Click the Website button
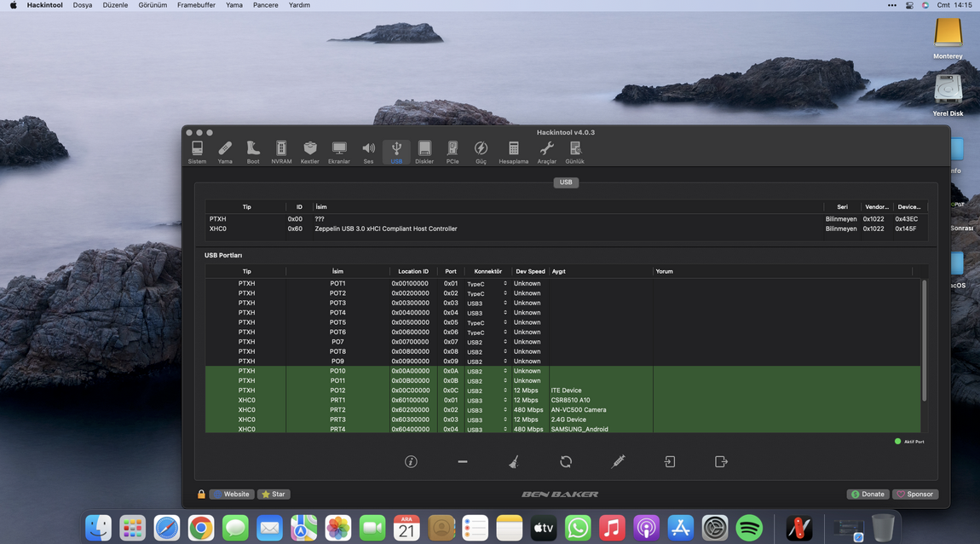This screenshot has height=544, width=980. (232, 494)
